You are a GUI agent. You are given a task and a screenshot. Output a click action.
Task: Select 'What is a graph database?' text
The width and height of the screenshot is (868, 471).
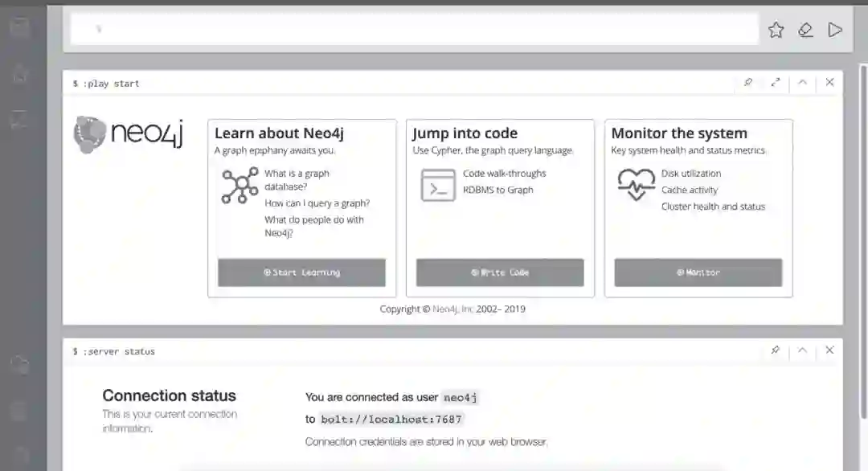pyautogui.click(x=297, y=180)
